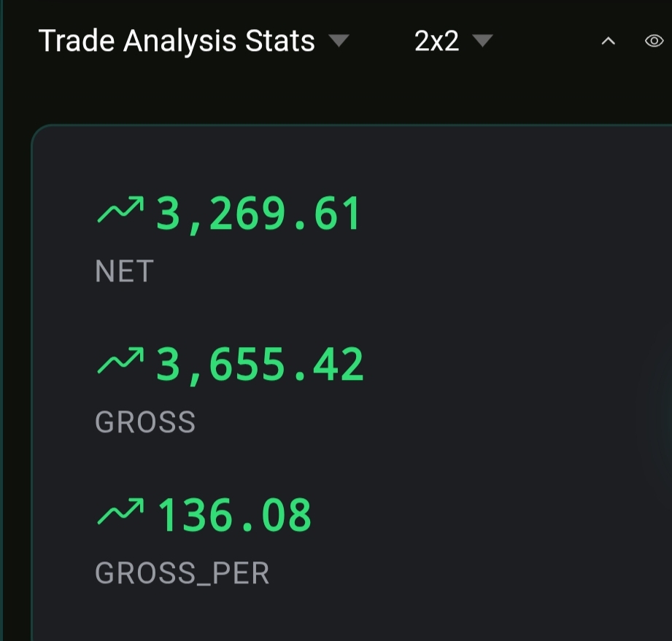Click the NET value 3,269.61
The image size is (672, 641).
pyautogui.click(x=258, y=215)
